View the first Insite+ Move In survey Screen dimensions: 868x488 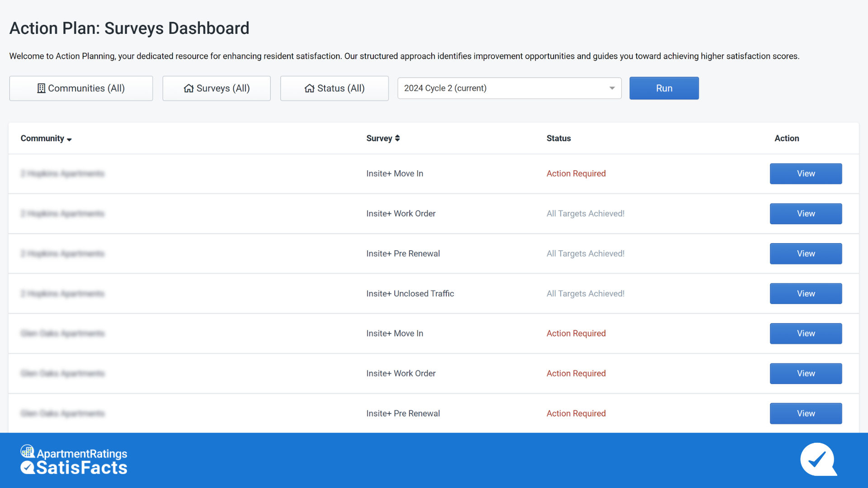tap(806, 174)
